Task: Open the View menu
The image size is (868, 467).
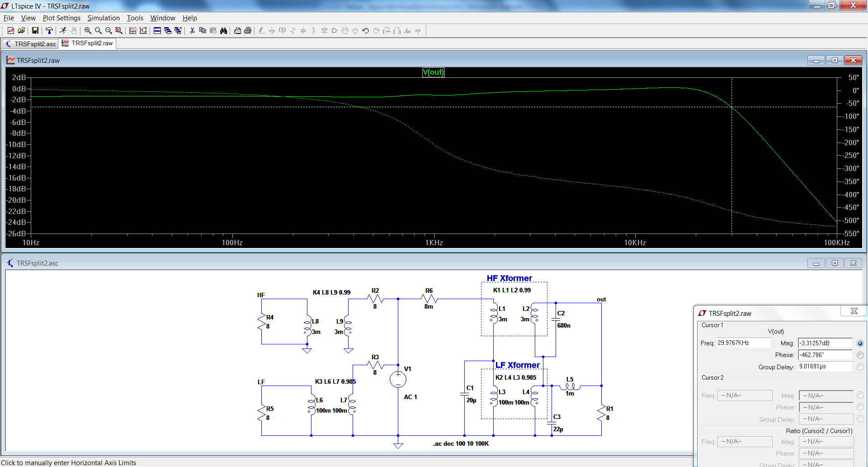Action: [x=28, y=18]
